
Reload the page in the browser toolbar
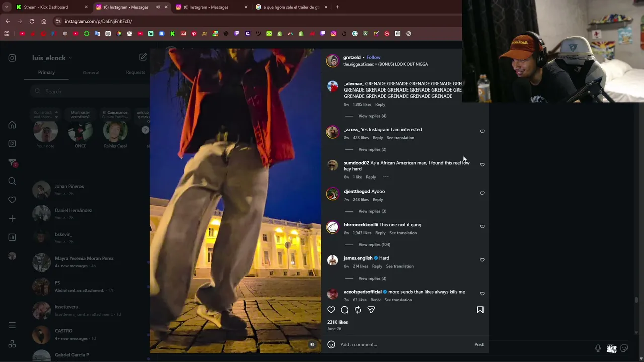coord(32,21)
